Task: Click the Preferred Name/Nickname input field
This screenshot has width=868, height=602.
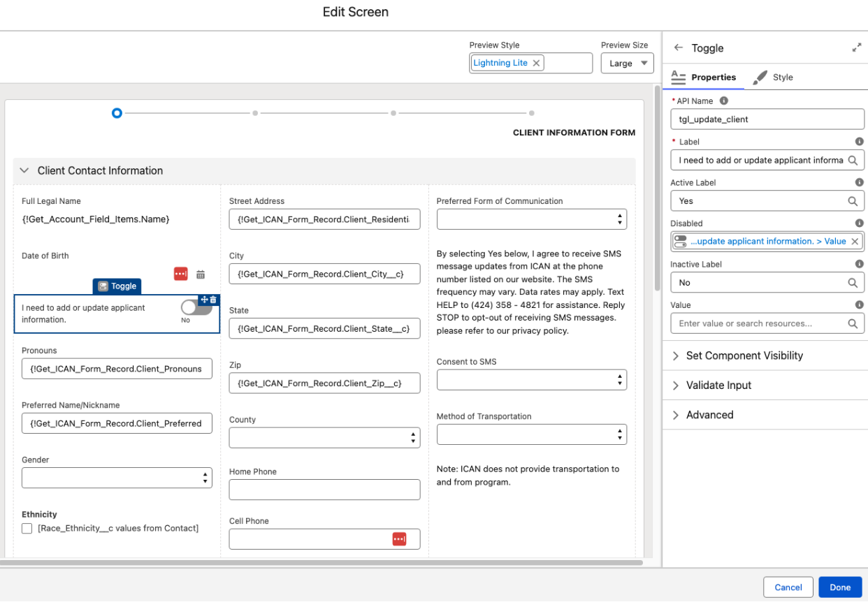Action: [117, 423]
